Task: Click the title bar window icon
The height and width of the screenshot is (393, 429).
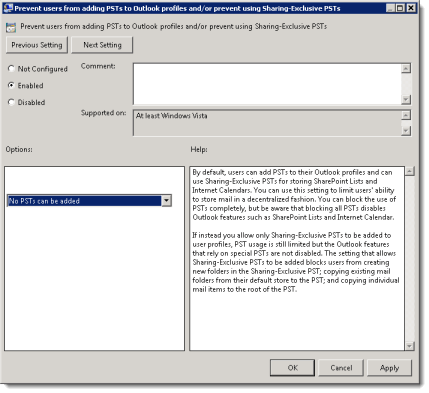Action: pyautogui.click(x=9, y=8)
